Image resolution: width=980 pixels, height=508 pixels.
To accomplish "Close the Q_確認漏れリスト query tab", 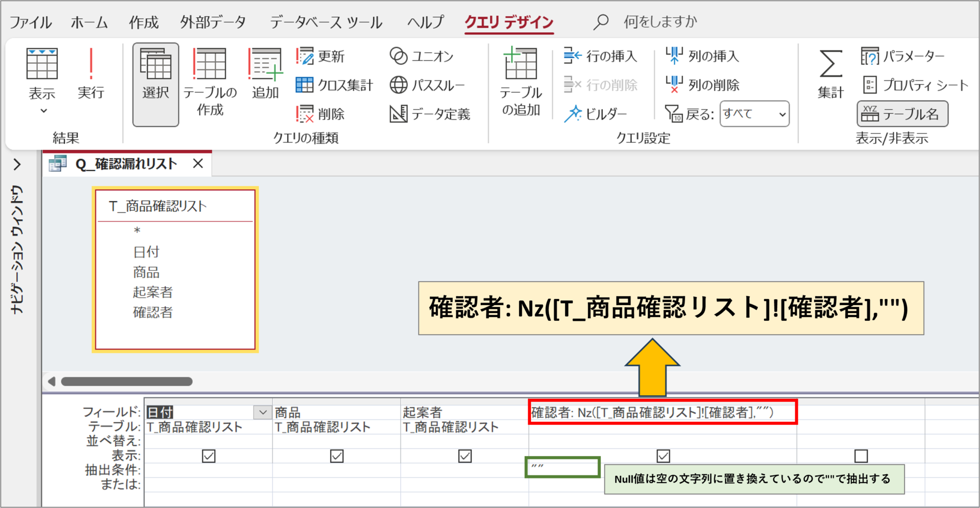I will tap(198, 164).
